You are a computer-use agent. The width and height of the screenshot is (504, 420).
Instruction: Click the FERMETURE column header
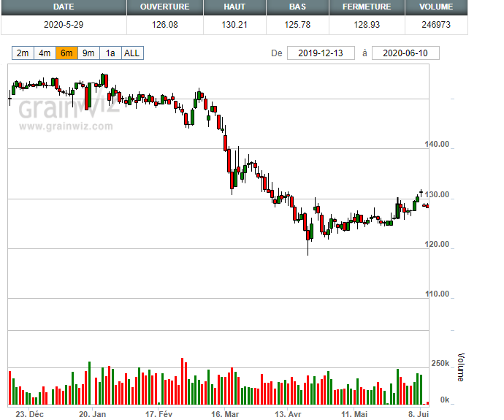pyautogui.click(x=364, y=7)
